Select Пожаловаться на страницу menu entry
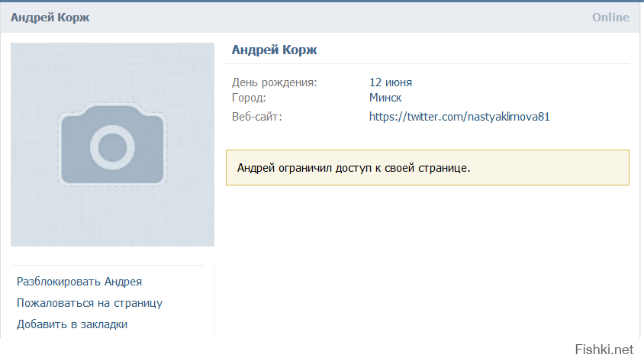The width and height of the screenshot is (644, 361). click(x=89, y=303)
